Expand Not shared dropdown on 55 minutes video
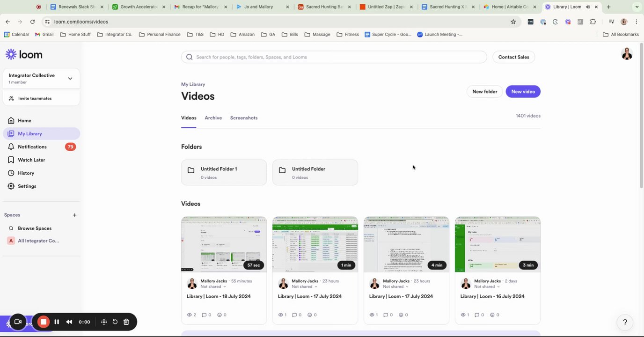The image size is (644, 337). pyautogui.click(x=213, y=287)
